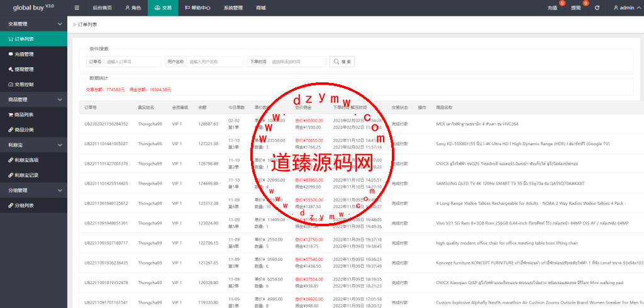
Task: Click the 佣金总额 19364.58元 statistic
Action: [150, 89]
